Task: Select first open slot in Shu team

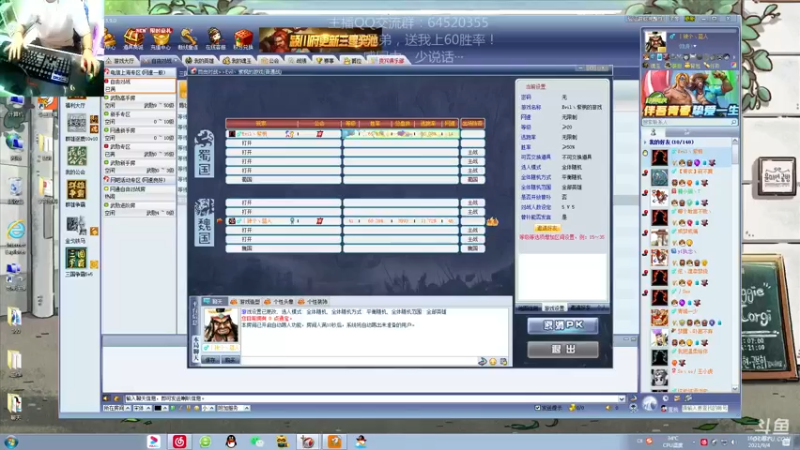Action: coord(283,143)
